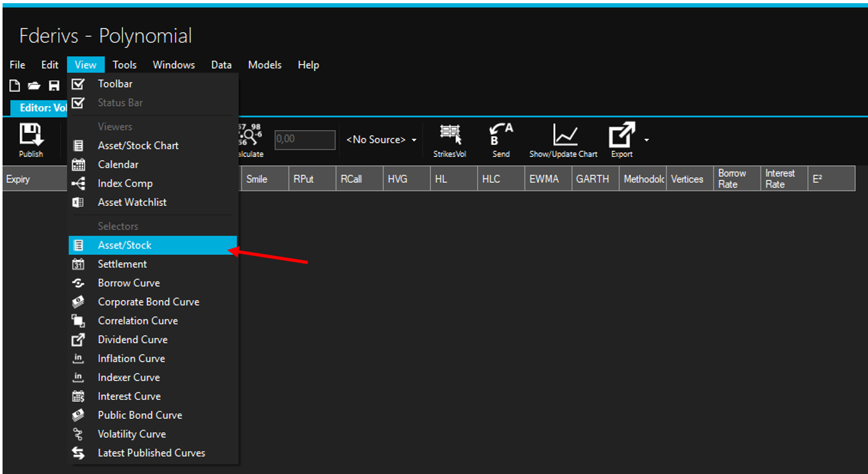Image resolution: width=868 pixels, height=474 pixels.
Task: Open Latest Published Curves entry
Action: [x=151, y=453]
